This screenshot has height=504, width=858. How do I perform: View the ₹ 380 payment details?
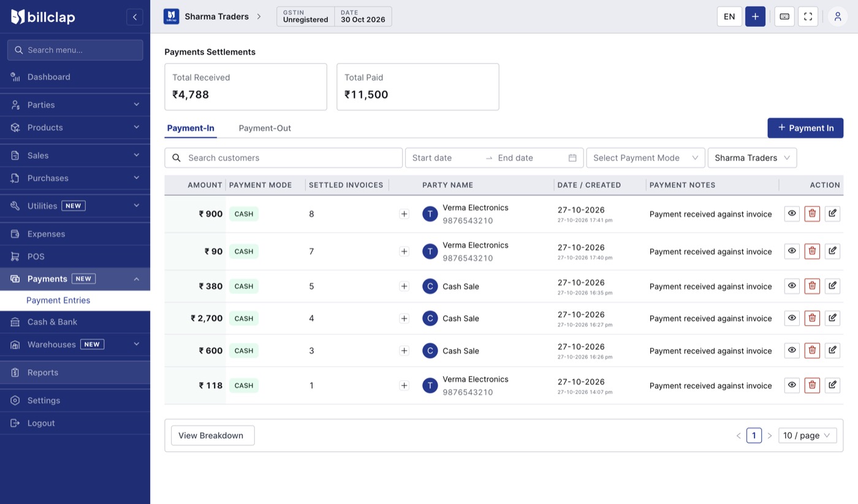(x=792, y=286)
